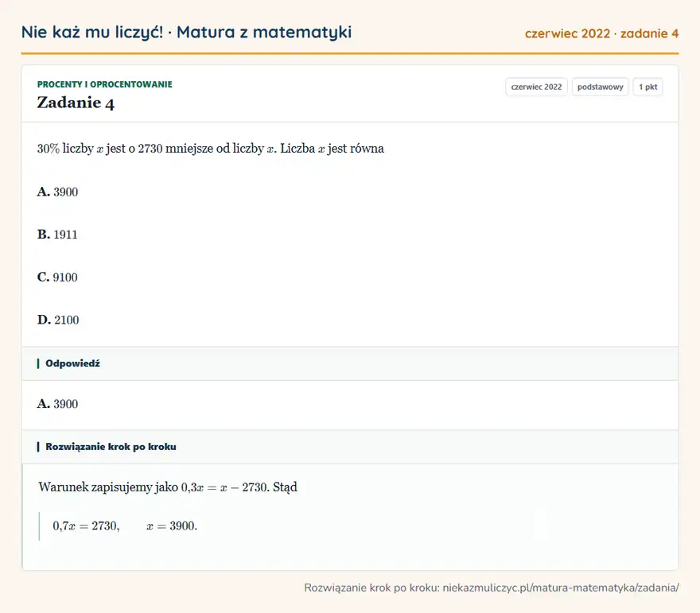Click the 'czerwiec 2022 · zadanie 4' header label
The image size is (700, 613).
tap(601, 33)
